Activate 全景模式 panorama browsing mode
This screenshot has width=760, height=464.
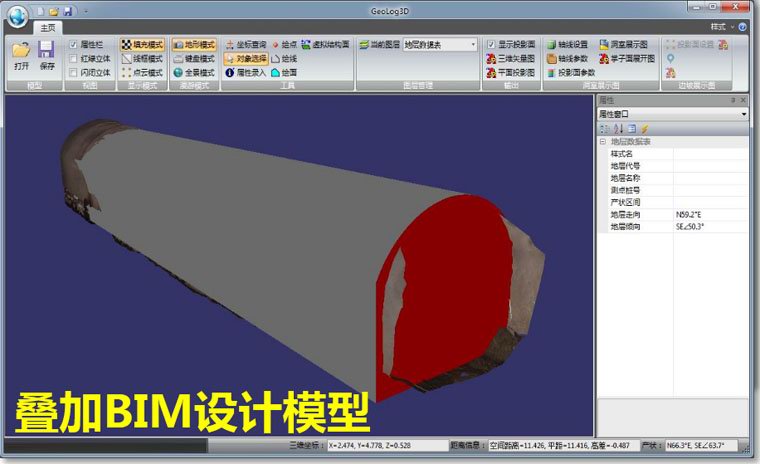tap(194, 73)
